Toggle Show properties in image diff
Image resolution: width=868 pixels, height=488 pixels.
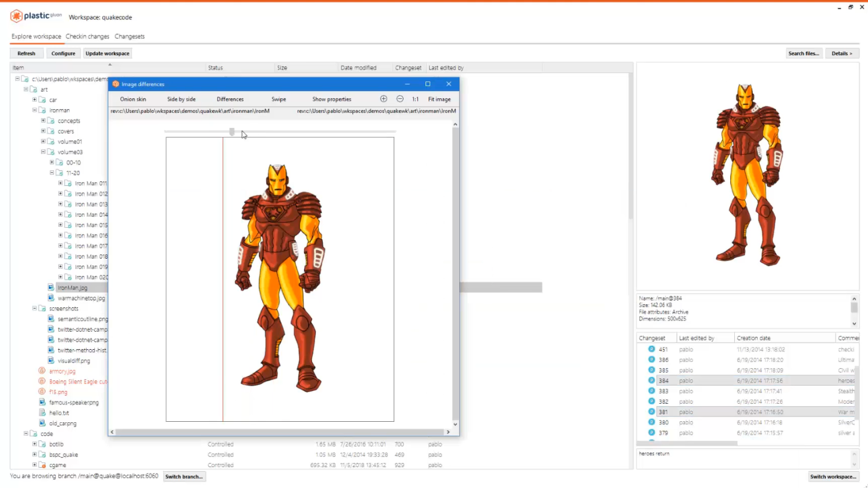(x=331, y=99)
